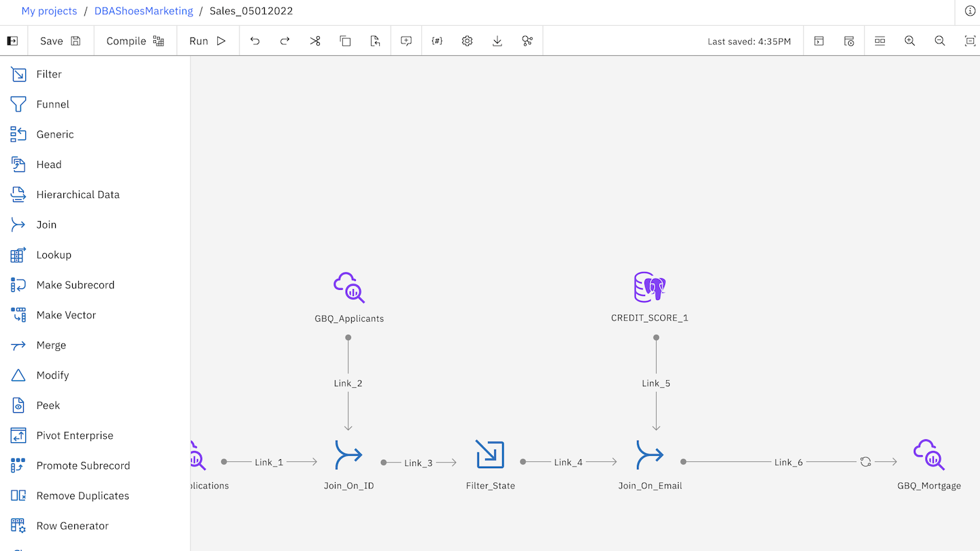Image resolution: width=980 pixels, height=551 pixels.
Task: Click the cut scissors icon
Action: pyautogui.click(x=315, y=41)
